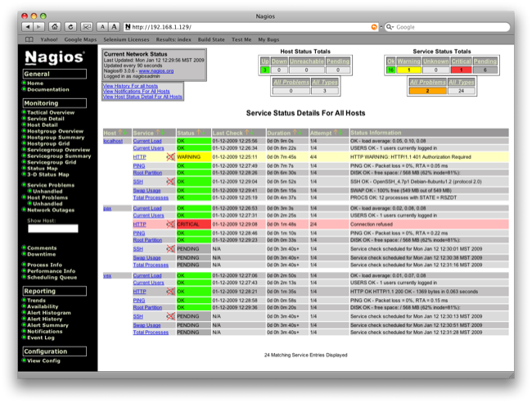Click the Show Host input field

click(x=53, y=229)
